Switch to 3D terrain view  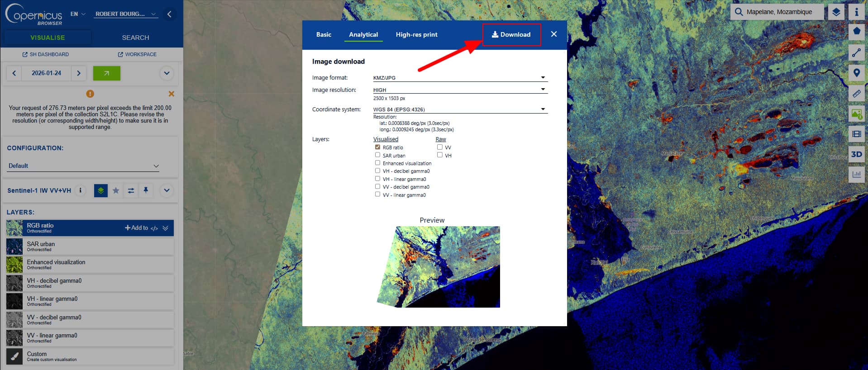[x=856, y=154]
